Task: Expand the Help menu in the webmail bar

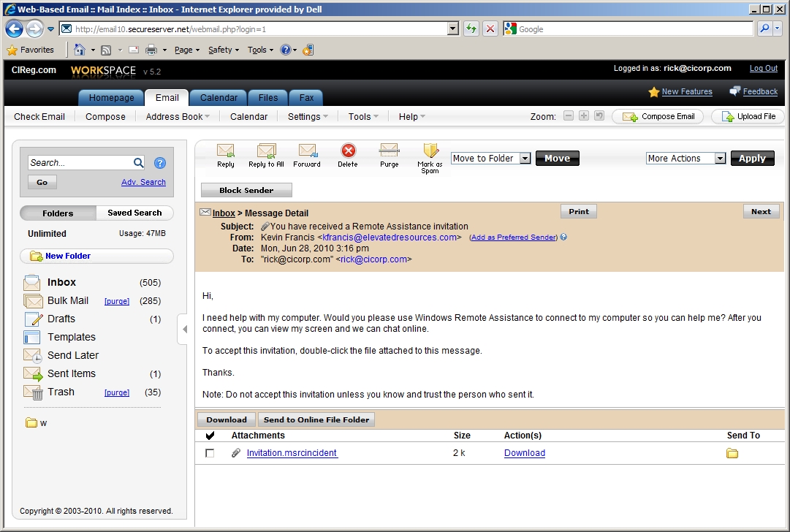Action: tap(412, 116)
